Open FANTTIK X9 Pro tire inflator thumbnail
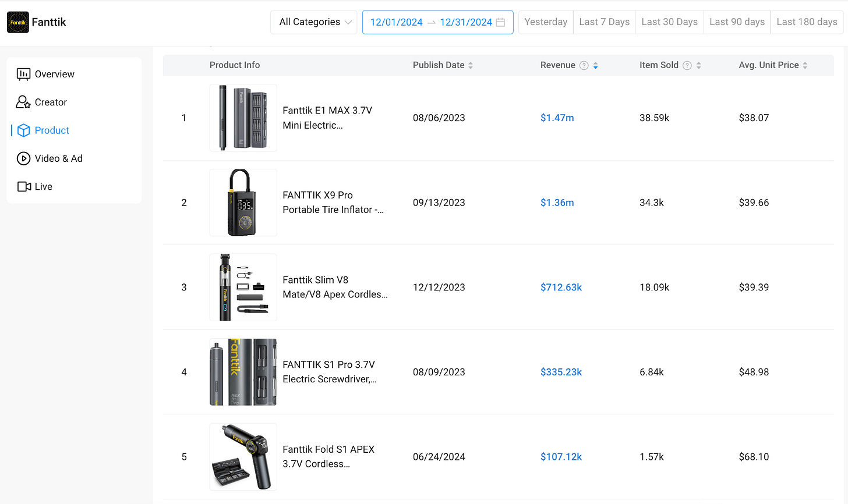Viewport: 848px width, 504px height. 243,203
